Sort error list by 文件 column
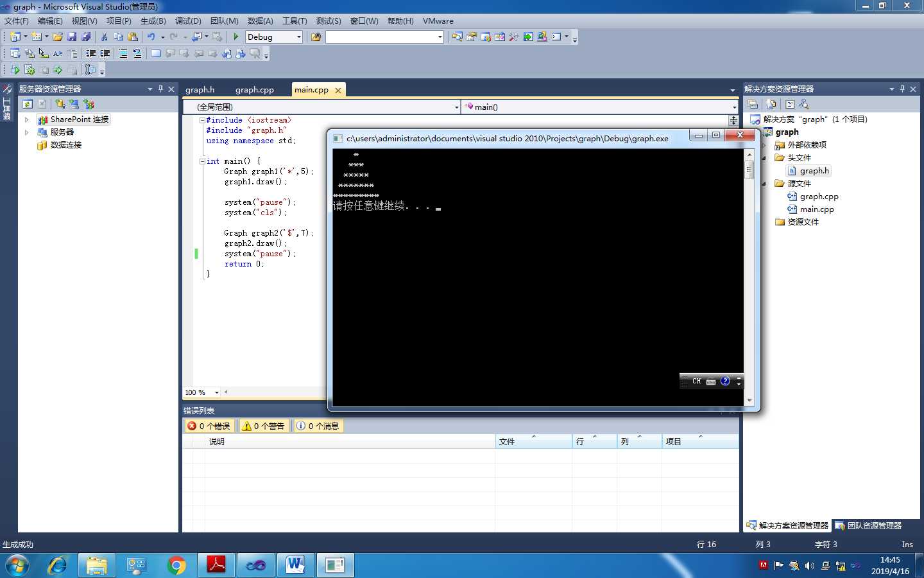The image size is (924, 578). (x=533, y=441)
